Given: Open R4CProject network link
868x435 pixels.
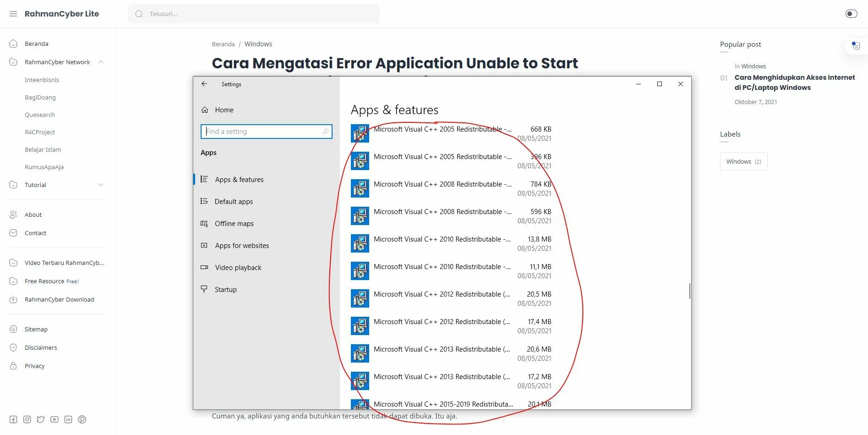Looking at the screenshot, I should (40, 132).
